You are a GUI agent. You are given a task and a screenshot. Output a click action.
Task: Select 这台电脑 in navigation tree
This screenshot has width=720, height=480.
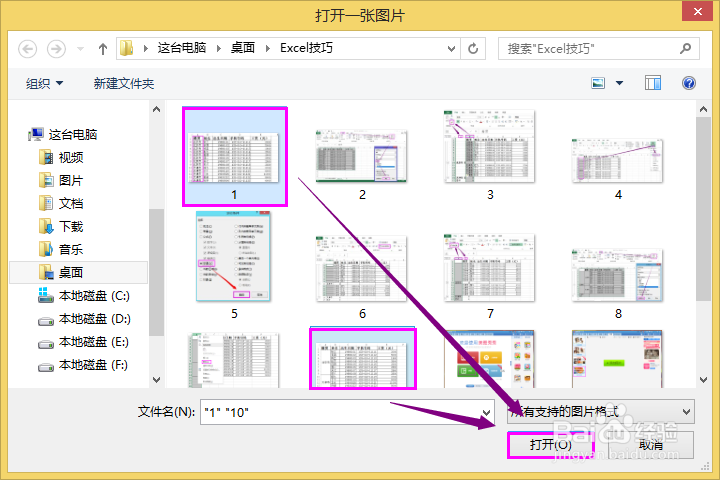[x=63, y=135]
